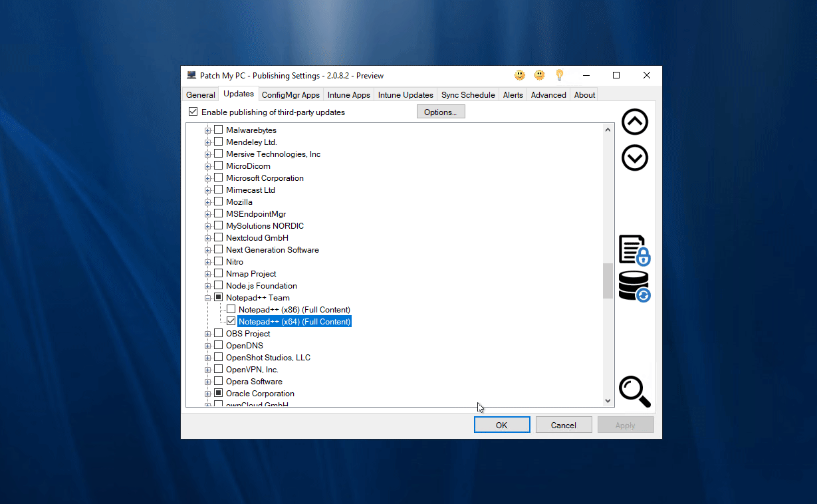The image size is (817, 504).
Task: Expand the Mimecast Ltd tree node
Action: (208, 190)
